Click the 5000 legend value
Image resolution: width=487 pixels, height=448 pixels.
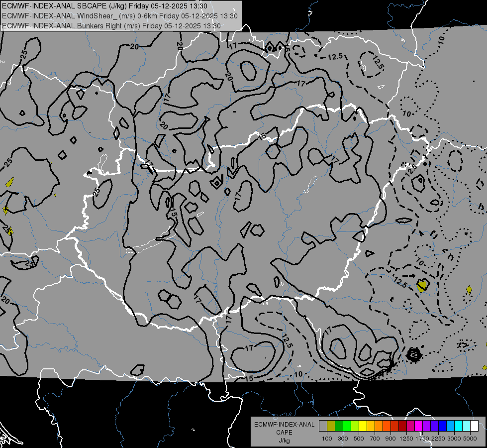tap(470, 439)
